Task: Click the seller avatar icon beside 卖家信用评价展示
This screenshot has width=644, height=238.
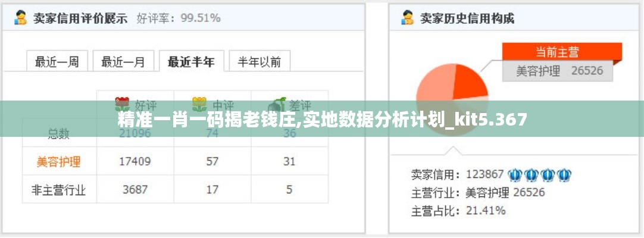Action: pyautogui.click(x=21, y=18)
